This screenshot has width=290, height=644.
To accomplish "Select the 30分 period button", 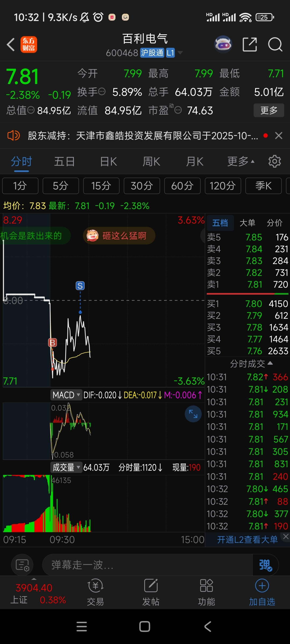I will point(142,186).
